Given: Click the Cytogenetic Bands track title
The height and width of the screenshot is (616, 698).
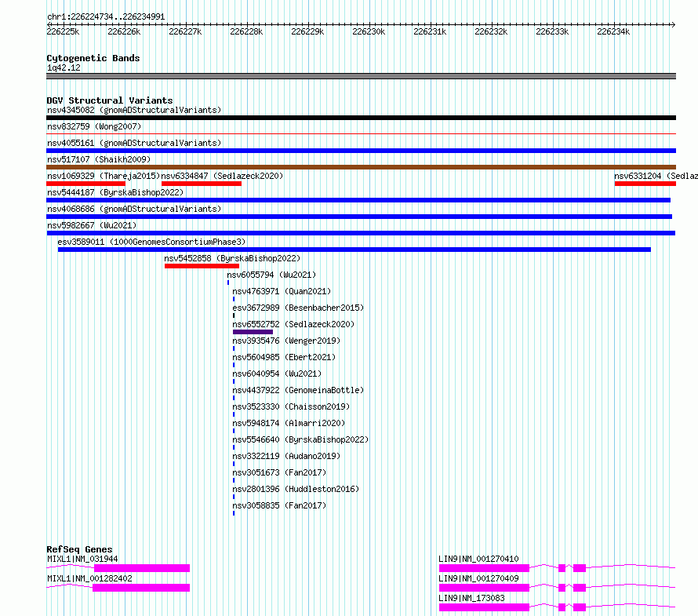Looking at the screenshot, I should coord(93,58).
